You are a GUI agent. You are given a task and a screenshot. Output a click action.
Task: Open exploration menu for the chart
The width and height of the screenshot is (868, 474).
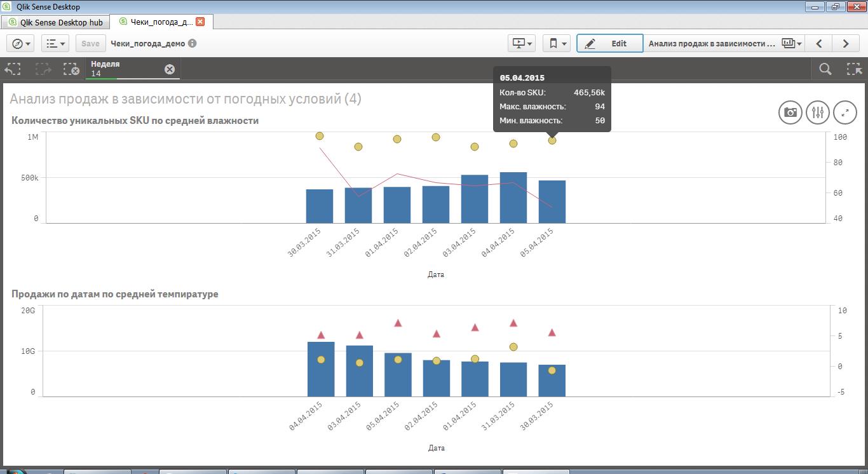817,112
